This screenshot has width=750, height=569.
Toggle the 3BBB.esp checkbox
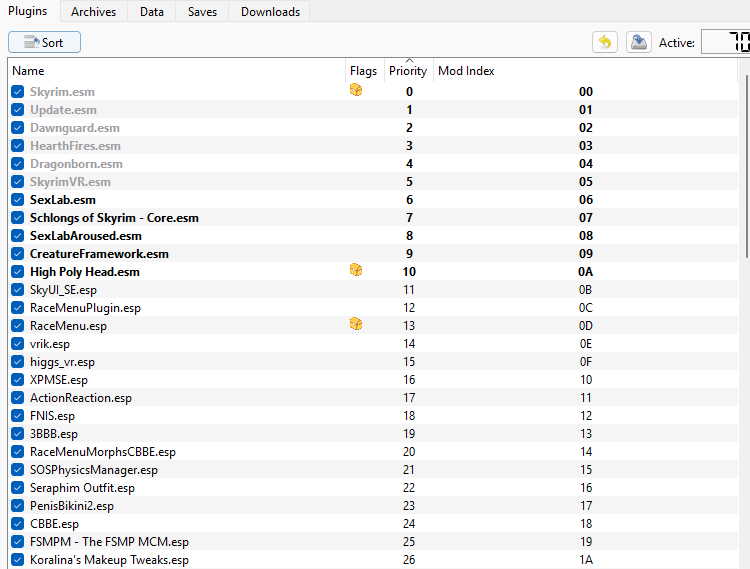(18, 434)
